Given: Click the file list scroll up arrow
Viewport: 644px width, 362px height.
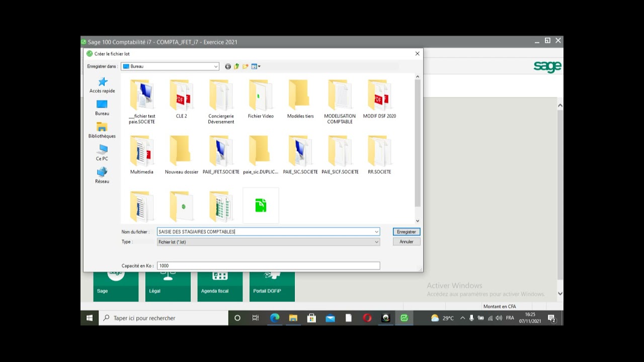Looking at the screenshot, I should coord(417,76).
